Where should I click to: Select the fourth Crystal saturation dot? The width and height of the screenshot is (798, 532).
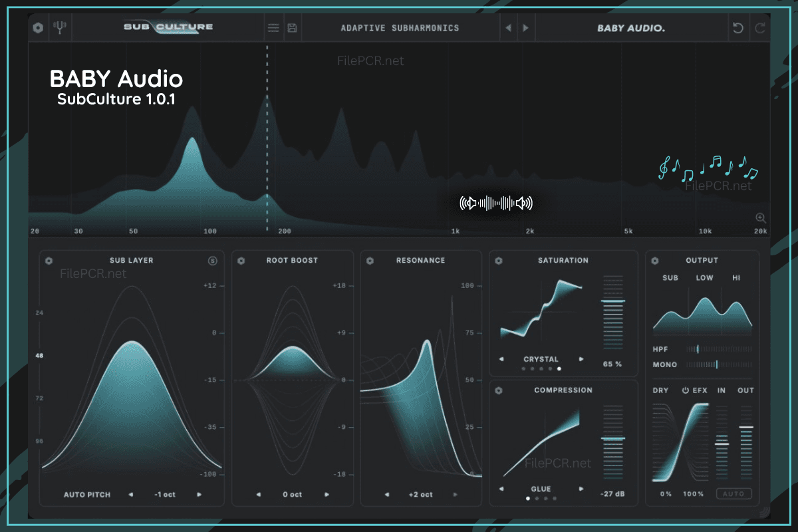pyautogui.click(x=549, y=368)
